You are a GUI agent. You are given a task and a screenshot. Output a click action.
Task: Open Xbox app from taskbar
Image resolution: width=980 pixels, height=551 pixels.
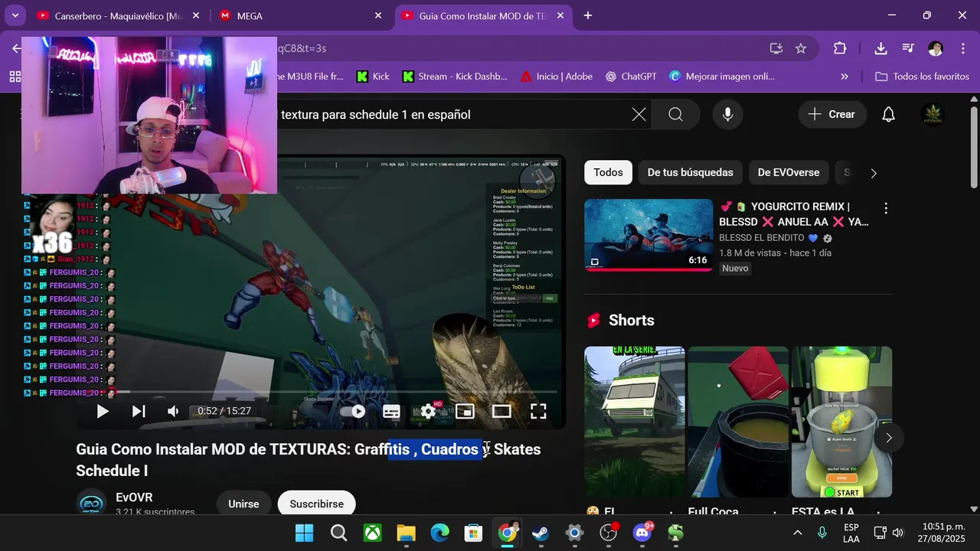point(372,533)
